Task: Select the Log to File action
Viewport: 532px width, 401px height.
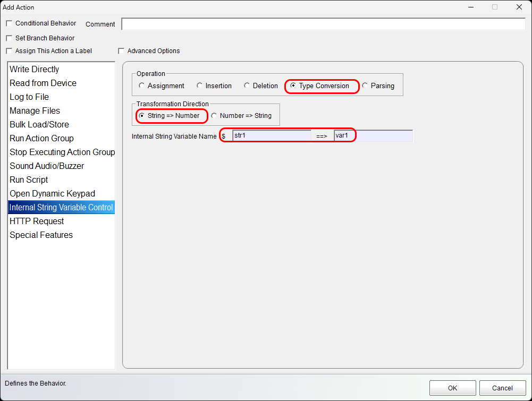Action: coord(29,97)
